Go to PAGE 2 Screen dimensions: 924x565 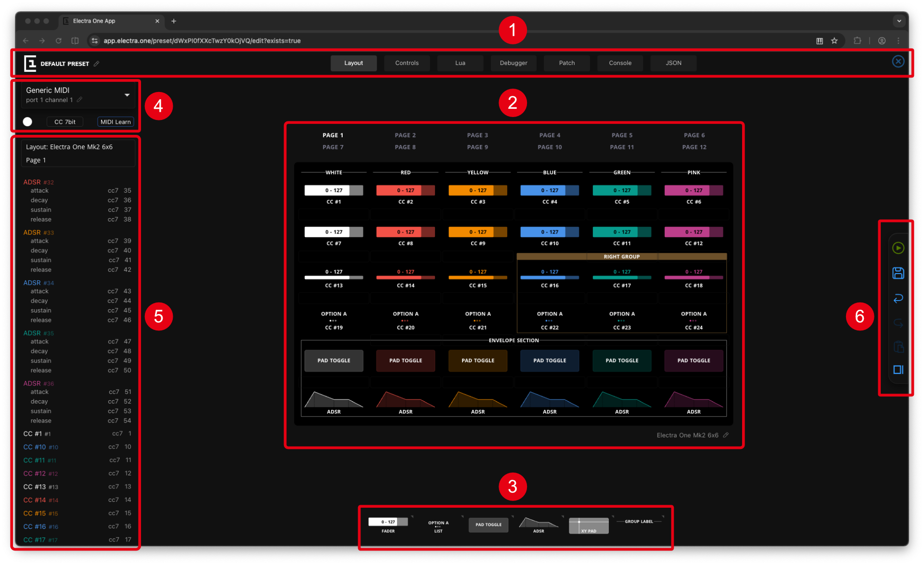pyautogui.click(x=405, y=135)
